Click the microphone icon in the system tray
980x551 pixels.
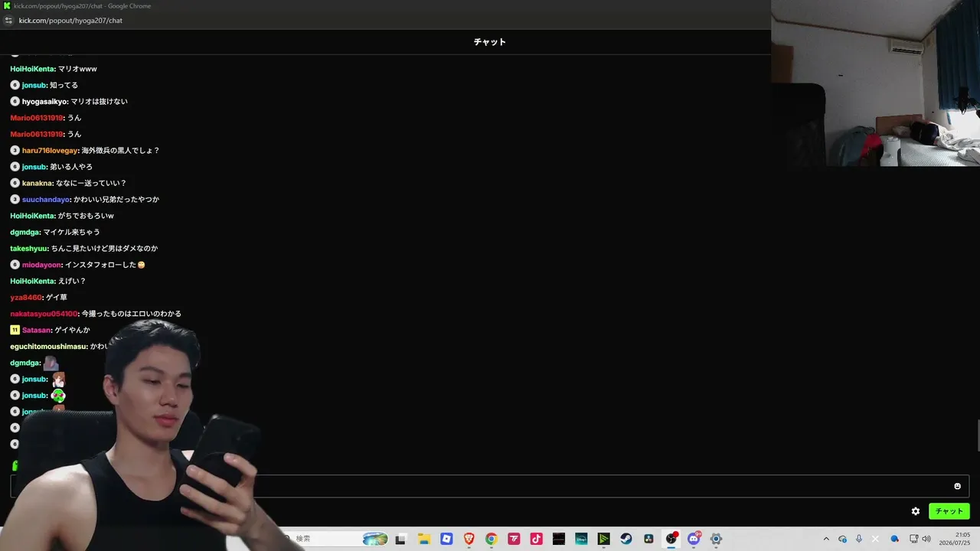(x=859, y=539)
